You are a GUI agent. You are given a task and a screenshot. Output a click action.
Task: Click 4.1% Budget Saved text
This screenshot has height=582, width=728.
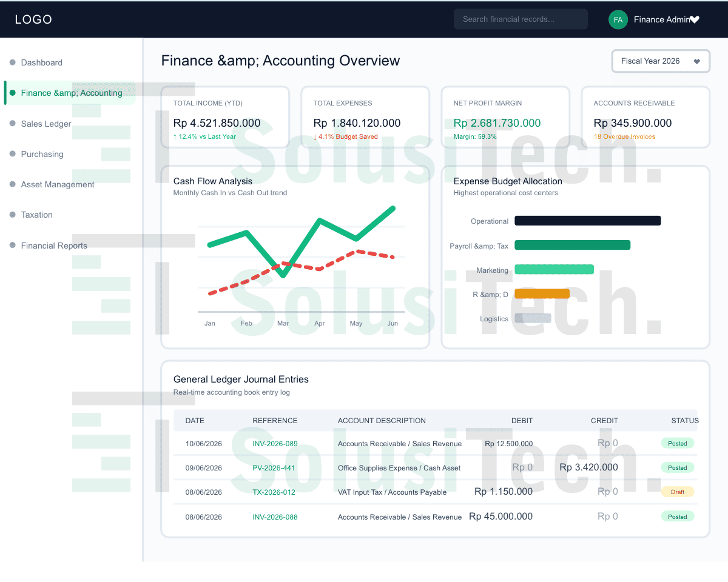pyautogui.click(x=346, y=137)
